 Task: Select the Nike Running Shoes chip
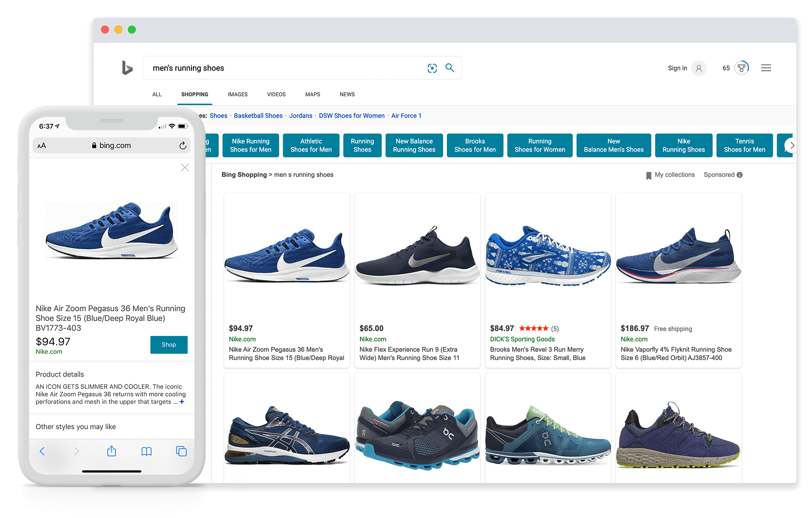coord(684,146)
